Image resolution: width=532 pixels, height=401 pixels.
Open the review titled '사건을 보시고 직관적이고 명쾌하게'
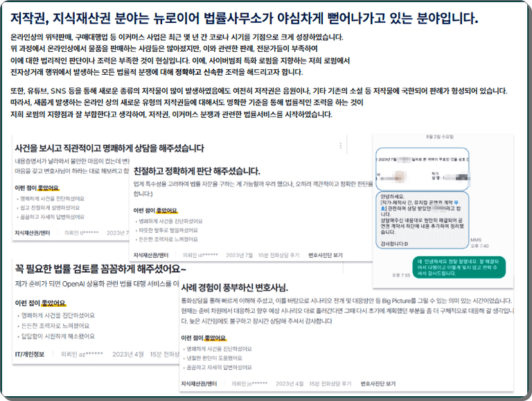[x=109, y=148]
